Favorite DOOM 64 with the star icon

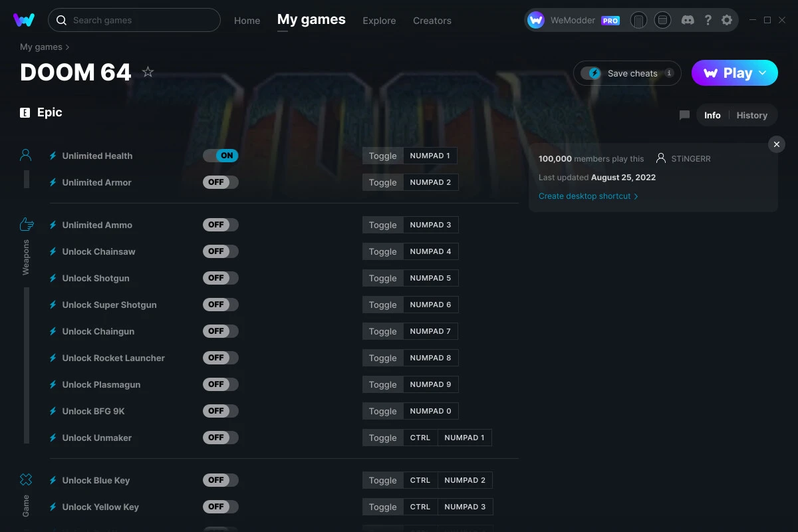pos(148,72)
